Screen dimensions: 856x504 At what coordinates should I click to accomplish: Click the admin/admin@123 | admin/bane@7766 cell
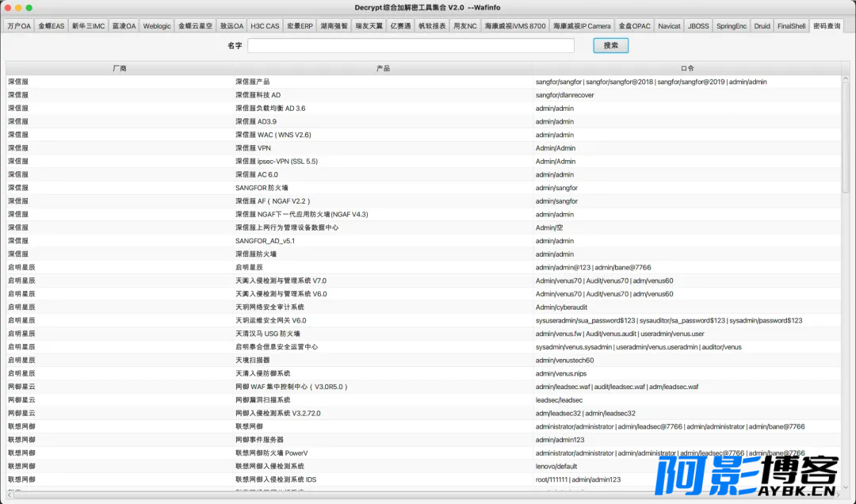coord(687,268)
